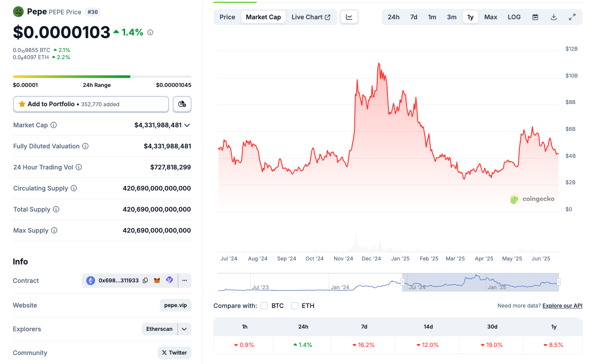
Task: Click Circulating Supply info icon
Action: pyautogui.click(x=74, y=188)
